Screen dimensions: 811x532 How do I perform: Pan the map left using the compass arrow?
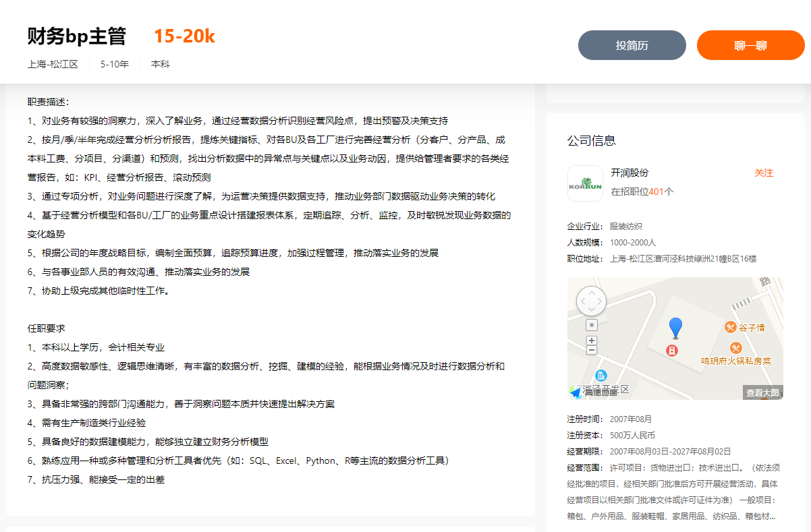pos(583,301)
